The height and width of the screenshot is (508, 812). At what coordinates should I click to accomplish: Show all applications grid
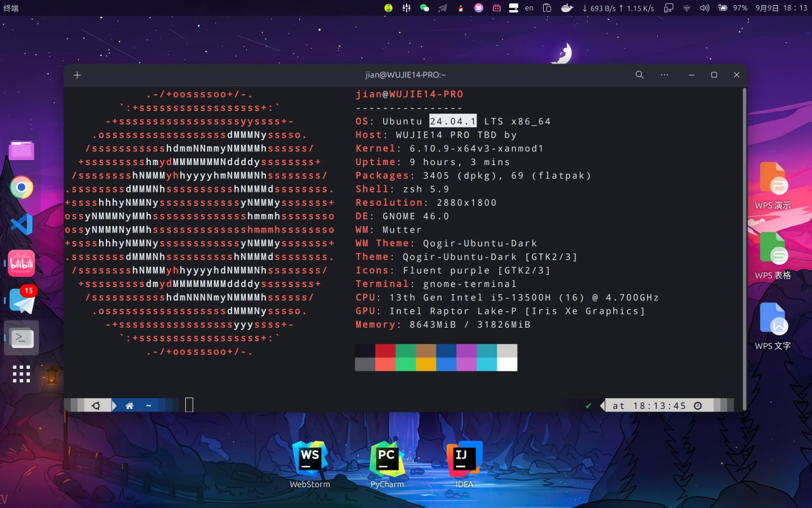pos(22,374)
